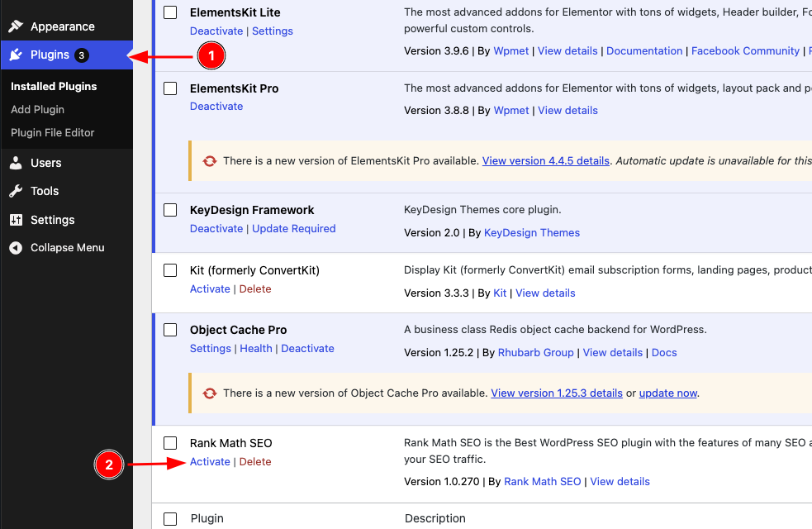Click update now for Object Cache Pro
Screen dimensions: 812x529
coord(668,393)
